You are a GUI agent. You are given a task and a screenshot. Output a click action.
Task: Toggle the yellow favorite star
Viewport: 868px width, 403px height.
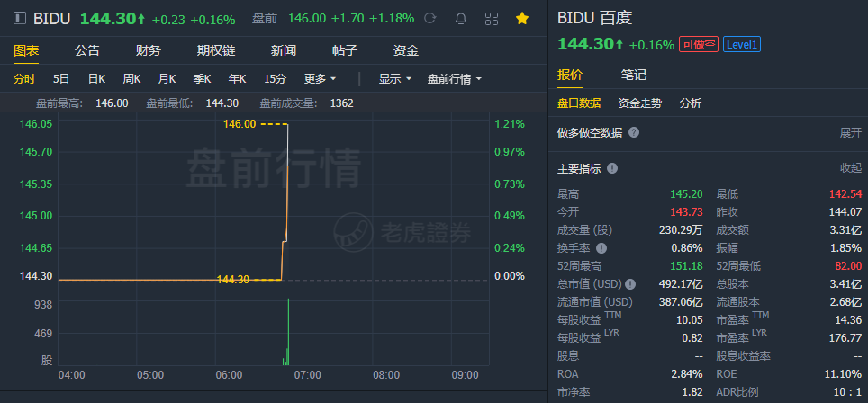[x=522, y=18]
